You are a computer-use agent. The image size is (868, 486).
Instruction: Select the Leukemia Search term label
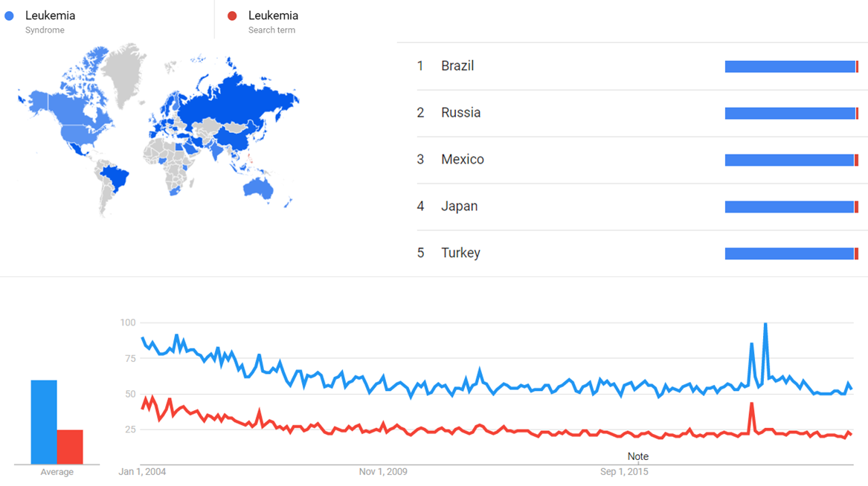point(273,16)
